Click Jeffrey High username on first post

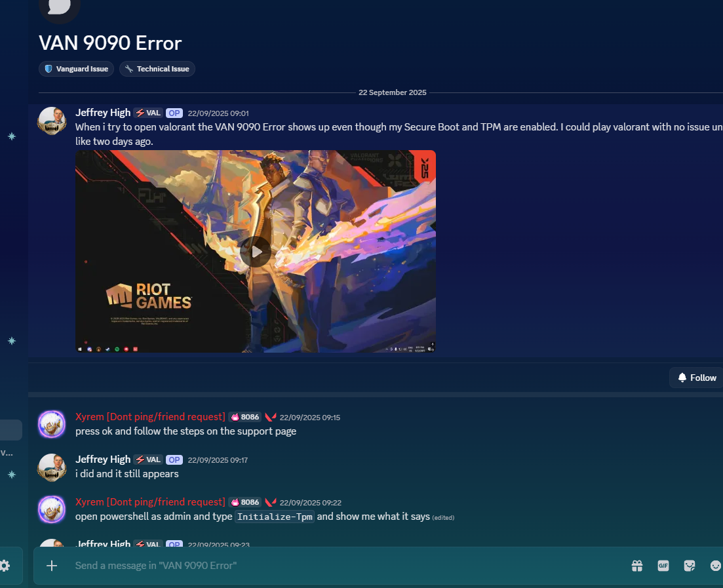[103, 113]
